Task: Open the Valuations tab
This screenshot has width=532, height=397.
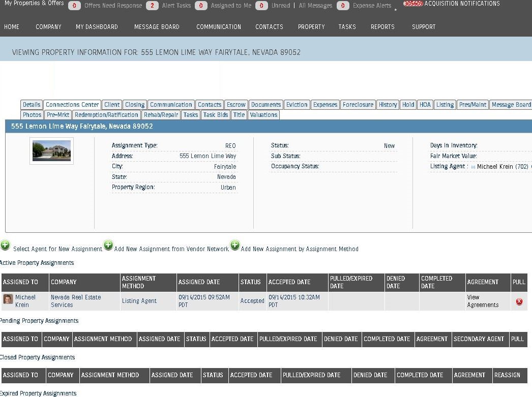Action: (x=263, y=115)
